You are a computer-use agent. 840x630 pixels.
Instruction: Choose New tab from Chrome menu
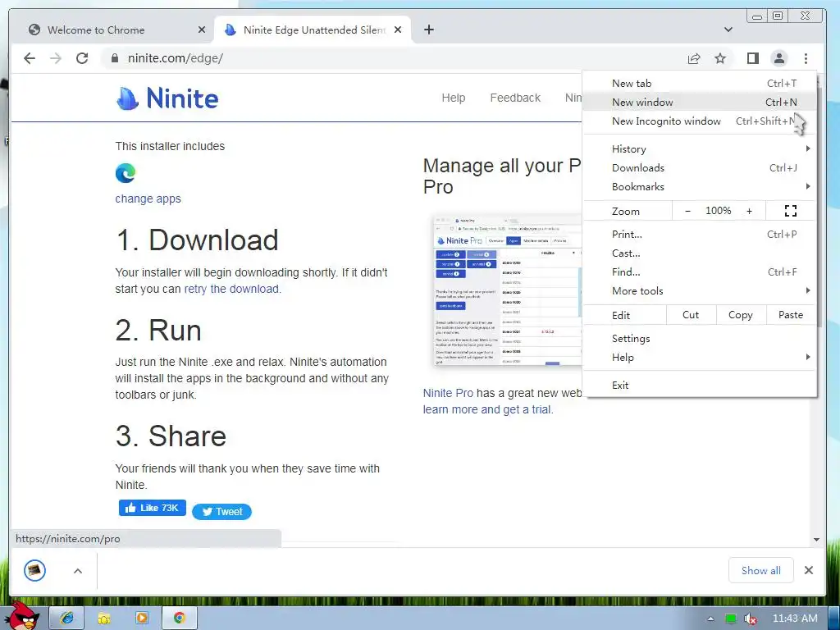(699, 83)
